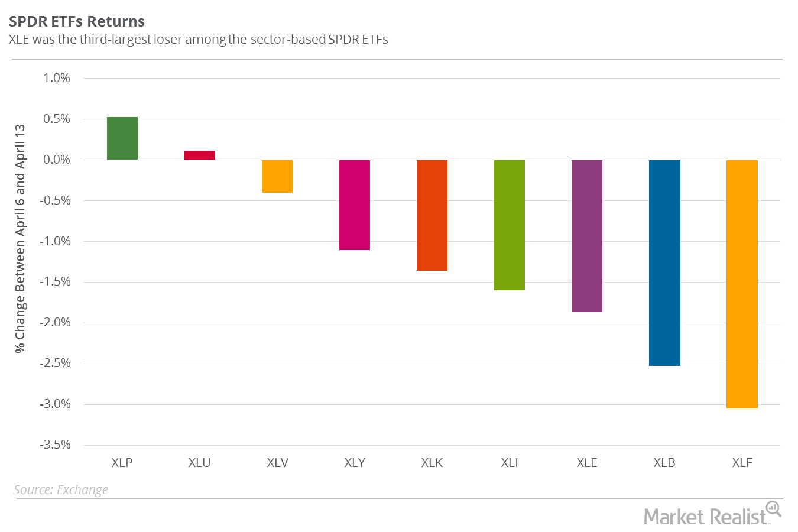
Task: Select the pink XLY bar
Action: tap(355, 205)
